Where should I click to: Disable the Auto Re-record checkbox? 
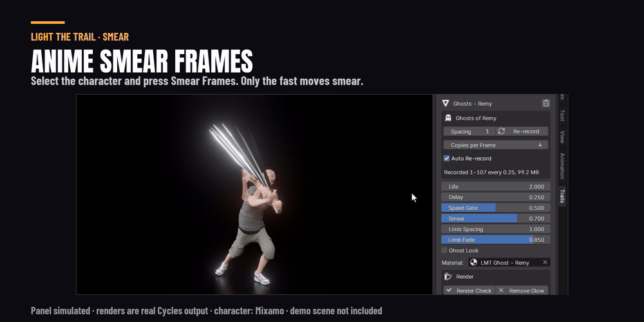(x=446, y=158)
